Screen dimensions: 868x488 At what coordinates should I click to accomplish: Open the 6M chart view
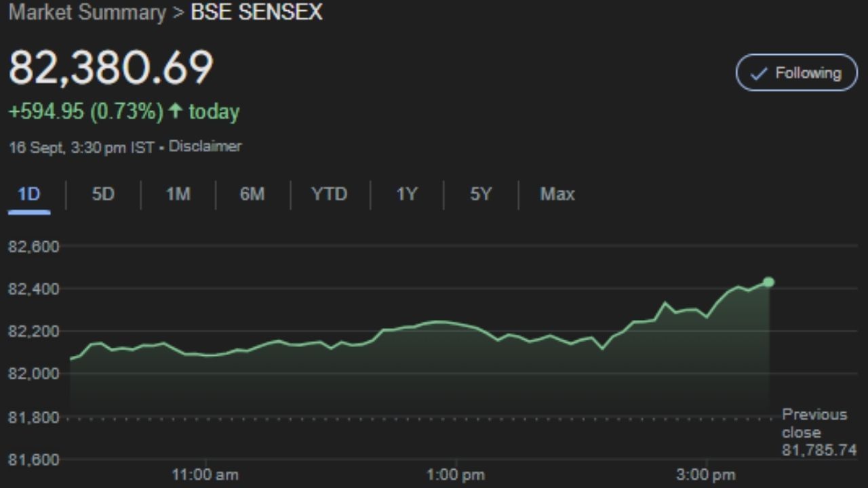[252, 195]
